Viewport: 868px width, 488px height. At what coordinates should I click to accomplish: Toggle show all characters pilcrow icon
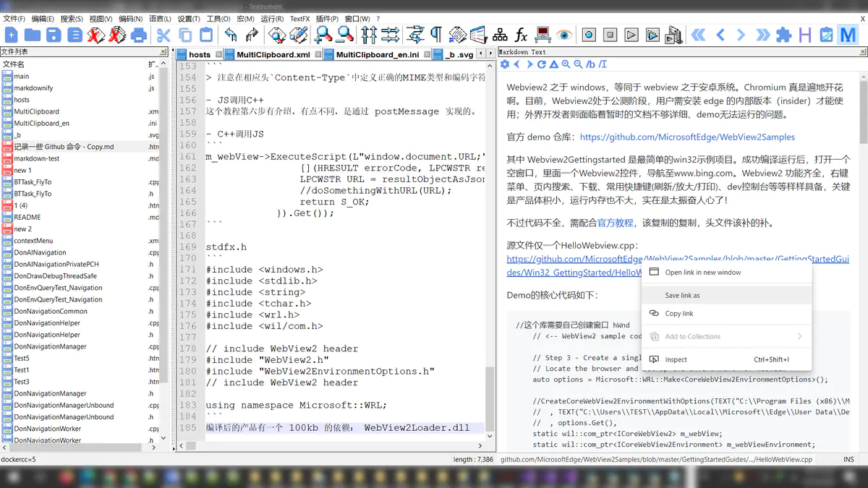[x=436, y=35]
